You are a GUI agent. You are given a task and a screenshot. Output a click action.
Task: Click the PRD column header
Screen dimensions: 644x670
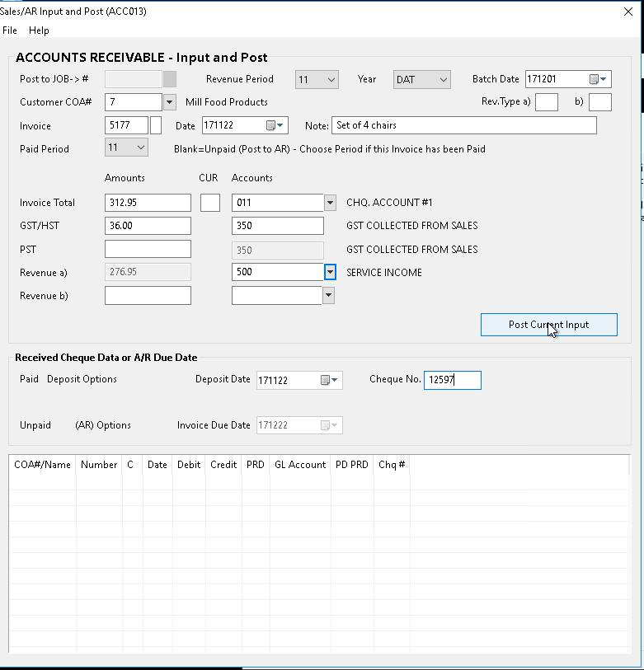(x=256, y=465)
